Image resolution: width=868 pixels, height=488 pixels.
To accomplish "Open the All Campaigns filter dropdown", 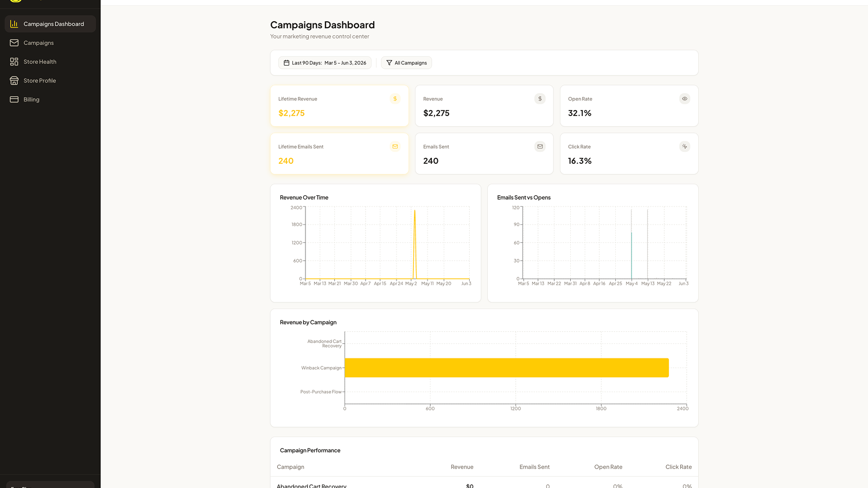I will pyautogui.click(x=406, y=63).
